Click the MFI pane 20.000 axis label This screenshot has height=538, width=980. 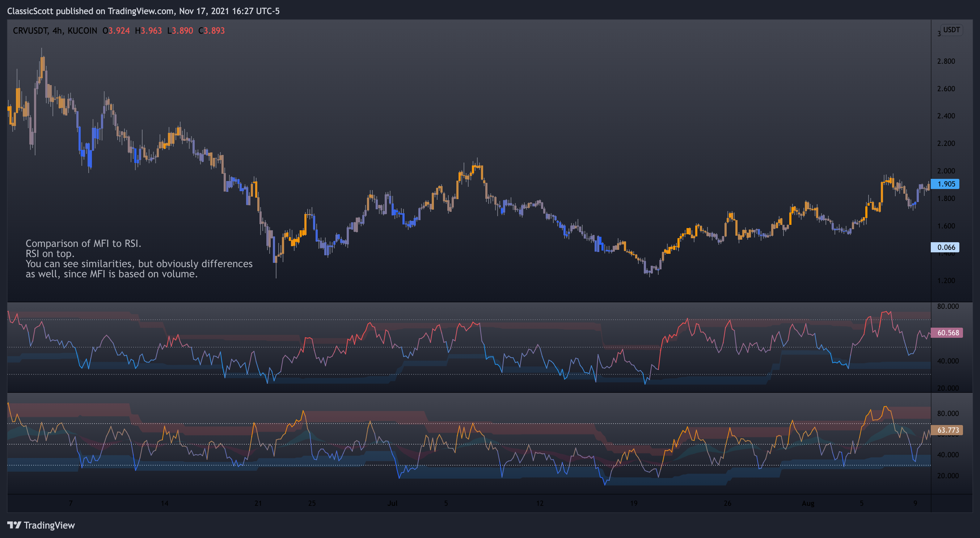click(x=948, y=476)
